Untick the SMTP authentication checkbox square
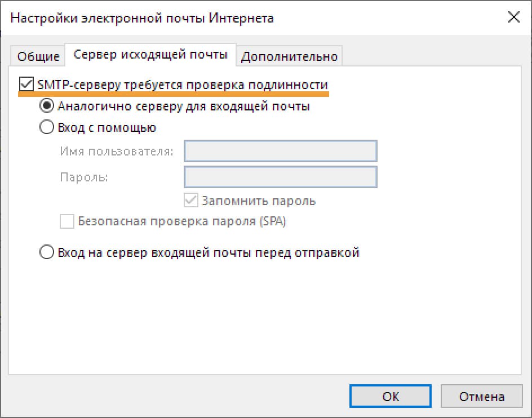Image resolution: width=532 pixels, height=418 pixels. pyautogui.click(x=26, y=84)
